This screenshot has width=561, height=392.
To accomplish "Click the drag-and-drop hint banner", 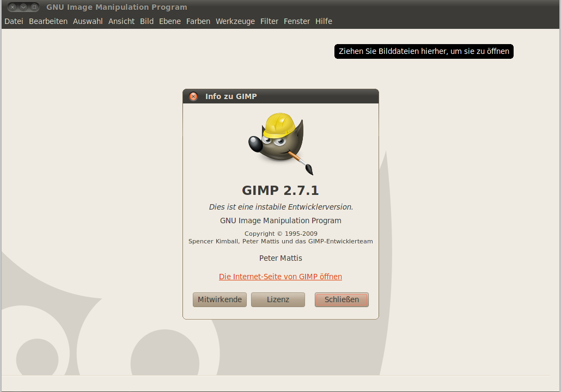I will [x=424, y=51].
